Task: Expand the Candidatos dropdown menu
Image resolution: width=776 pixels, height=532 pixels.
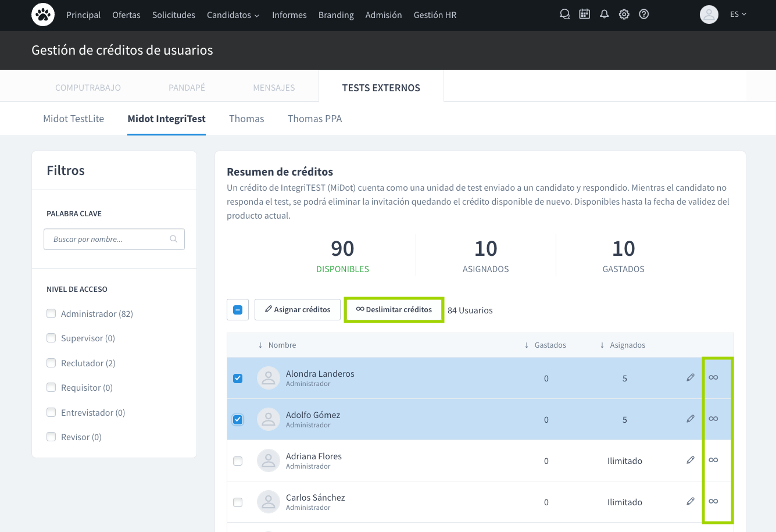Action: click(x=233, y=15)
